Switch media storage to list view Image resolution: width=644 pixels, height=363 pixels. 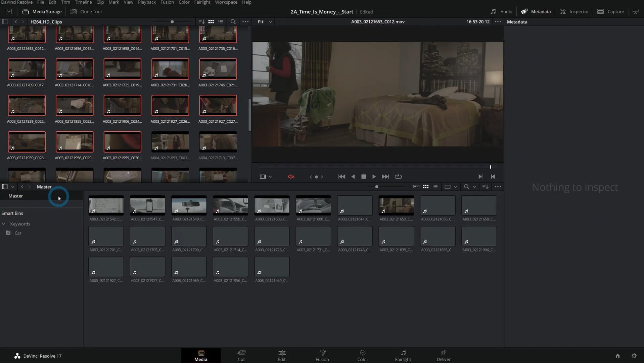pyautogui.click(x=221, y=22)
